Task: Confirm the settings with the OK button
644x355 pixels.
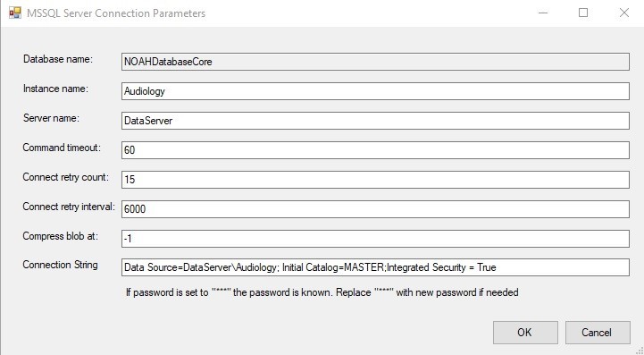Action: coord(525,333)
